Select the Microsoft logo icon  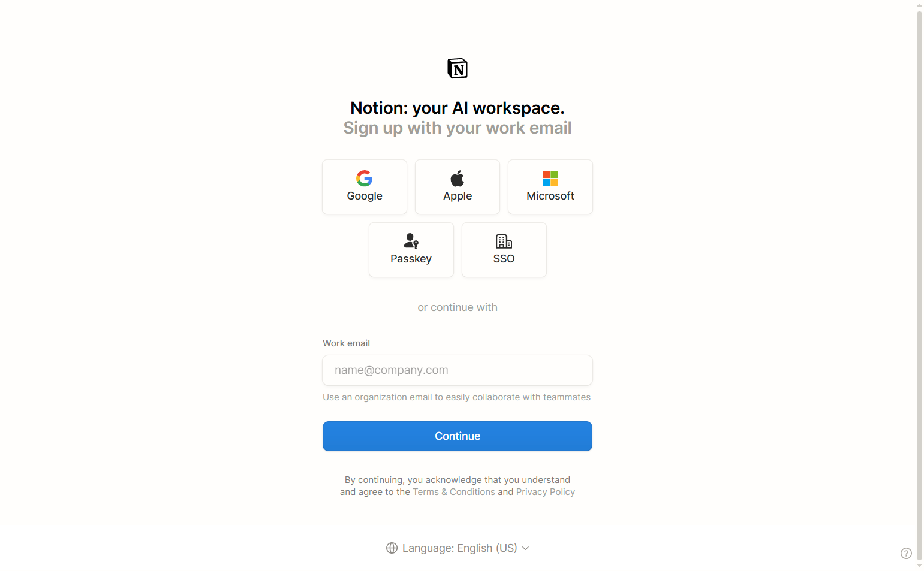click(x=550, y=177)
